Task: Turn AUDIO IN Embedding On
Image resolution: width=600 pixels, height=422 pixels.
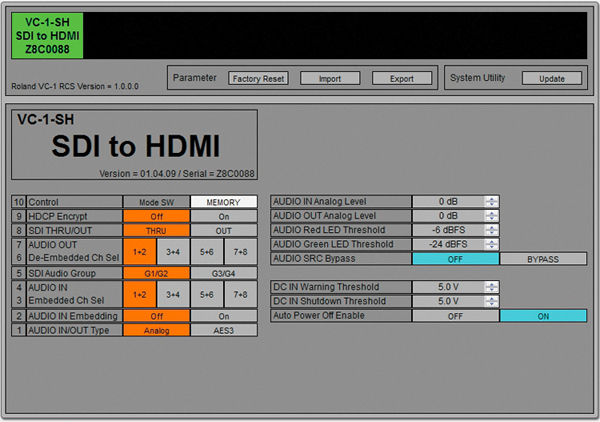Action: point(224,316)
